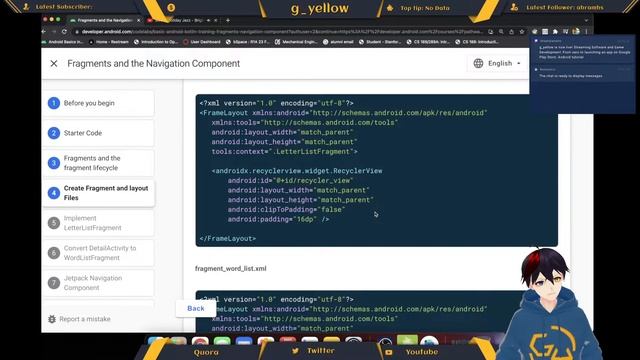Click the androidx.recyclerview.widget.RecyclerView tag
Viewport: 640px width, 360px height.
pyautogui.click(x=297, y=171)
